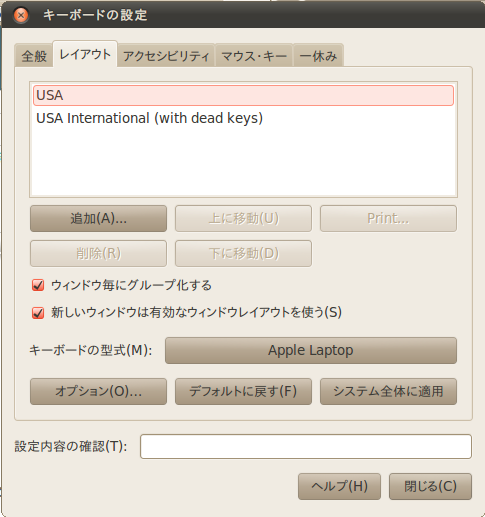Select the USA layout row
Viewport: 485px width, 517px height.
pos(243,95)
